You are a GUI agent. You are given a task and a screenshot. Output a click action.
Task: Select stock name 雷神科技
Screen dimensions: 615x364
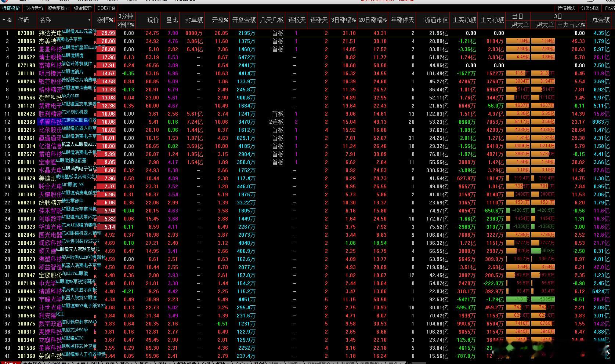pyautogui.click(x=51, y=65)
